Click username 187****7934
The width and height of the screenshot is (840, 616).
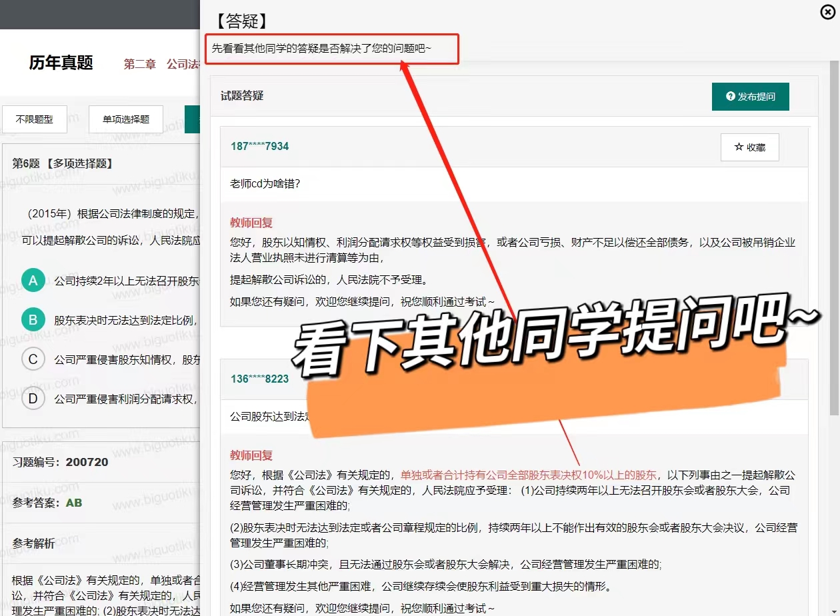[x=260, y=146]
